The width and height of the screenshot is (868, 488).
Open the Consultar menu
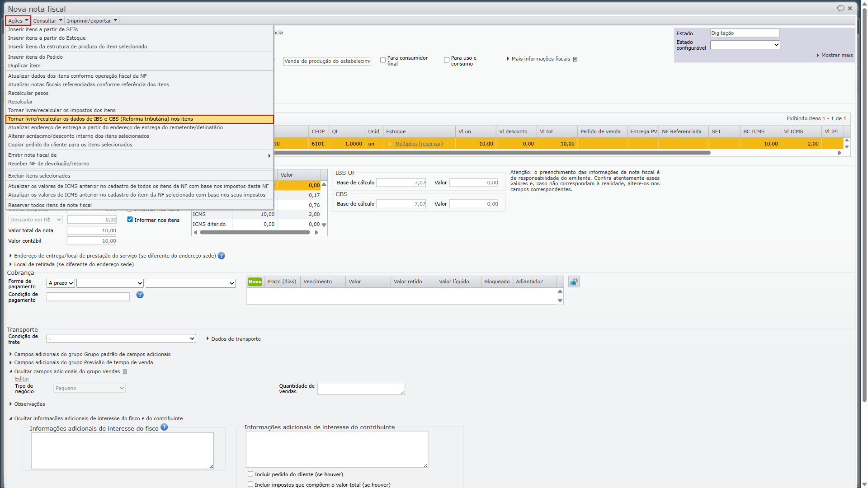point(47,20)
